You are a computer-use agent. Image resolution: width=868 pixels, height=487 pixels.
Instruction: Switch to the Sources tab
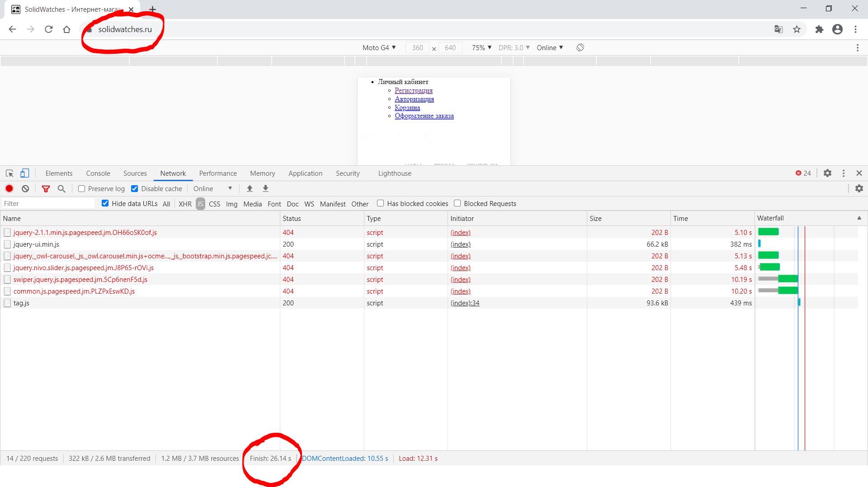(135, 173)
